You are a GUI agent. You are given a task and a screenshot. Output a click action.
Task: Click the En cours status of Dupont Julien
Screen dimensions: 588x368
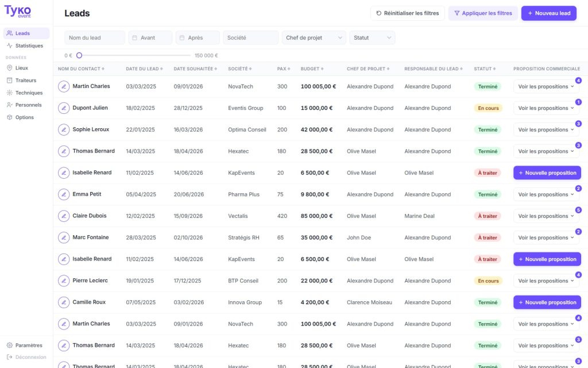(x=488, y=108)
